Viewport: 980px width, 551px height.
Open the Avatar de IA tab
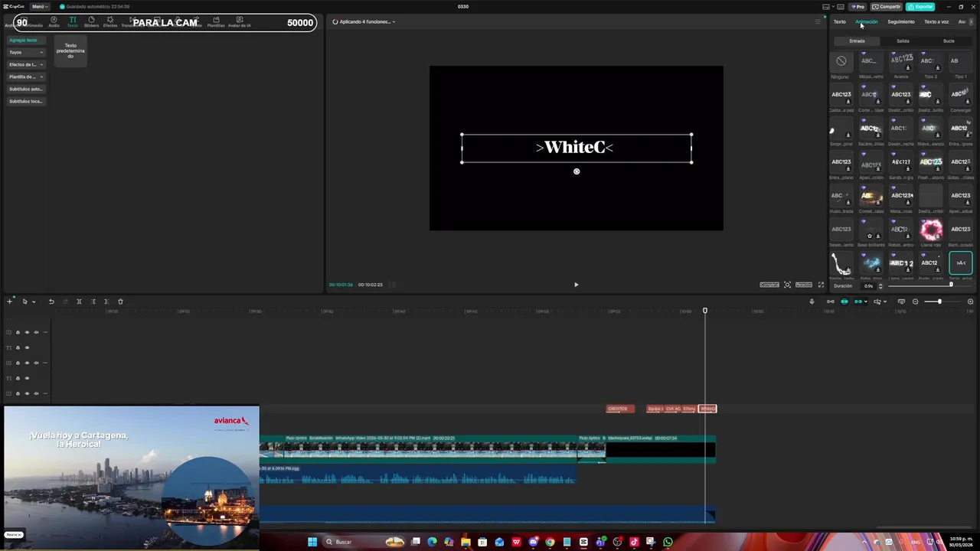pyautogui.click(x=240, y=22)
